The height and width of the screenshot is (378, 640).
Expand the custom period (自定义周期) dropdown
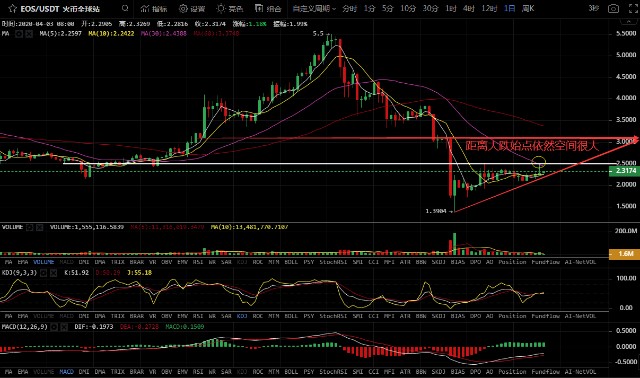pos(314,9)
